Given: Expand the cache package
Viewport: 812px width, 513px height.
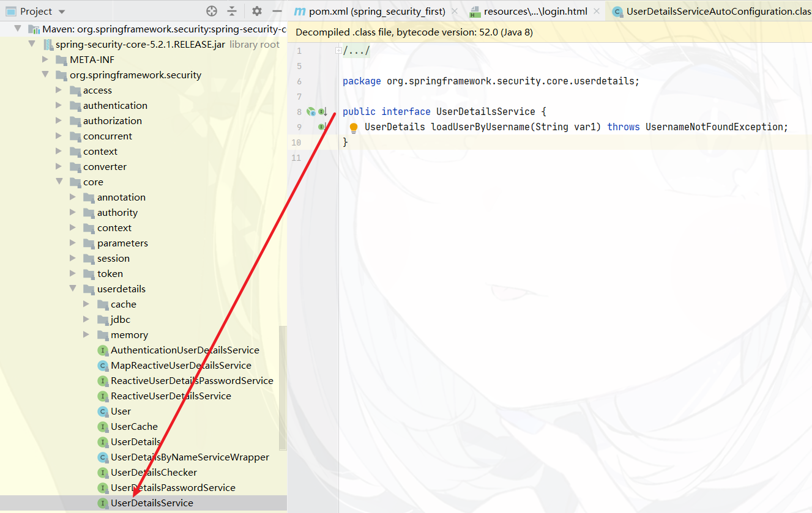Looking at the screenshot, I should coord(86,304).
